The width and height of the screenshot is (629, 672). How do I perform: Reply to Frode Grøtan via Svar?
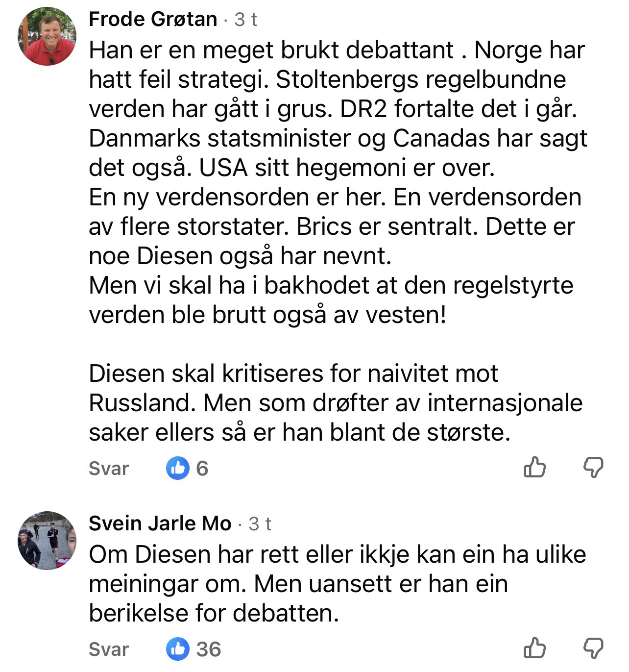pyautogui.click(x=108, y=468)
